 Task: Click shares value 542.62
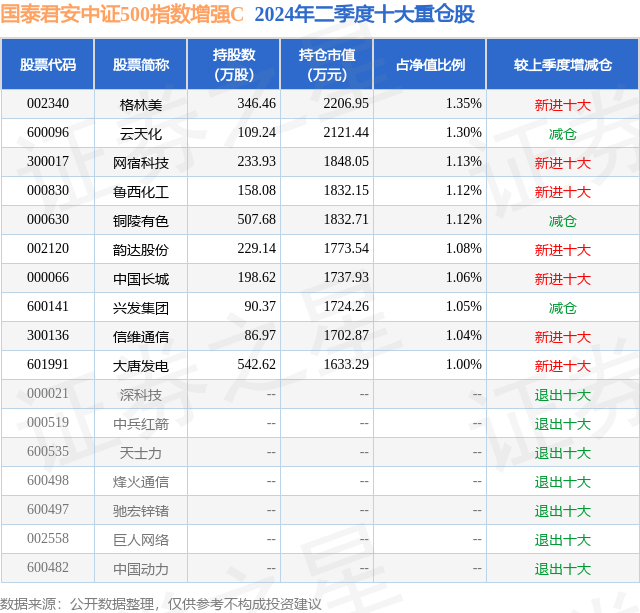pos(256,364)
